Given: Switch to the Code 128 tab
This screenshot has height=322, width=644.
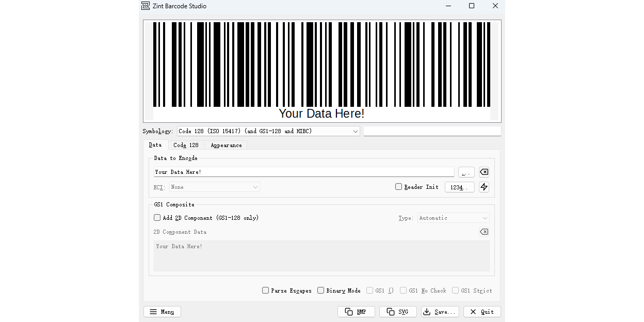Looking at the screenshot, I should (x=186, y=145).
